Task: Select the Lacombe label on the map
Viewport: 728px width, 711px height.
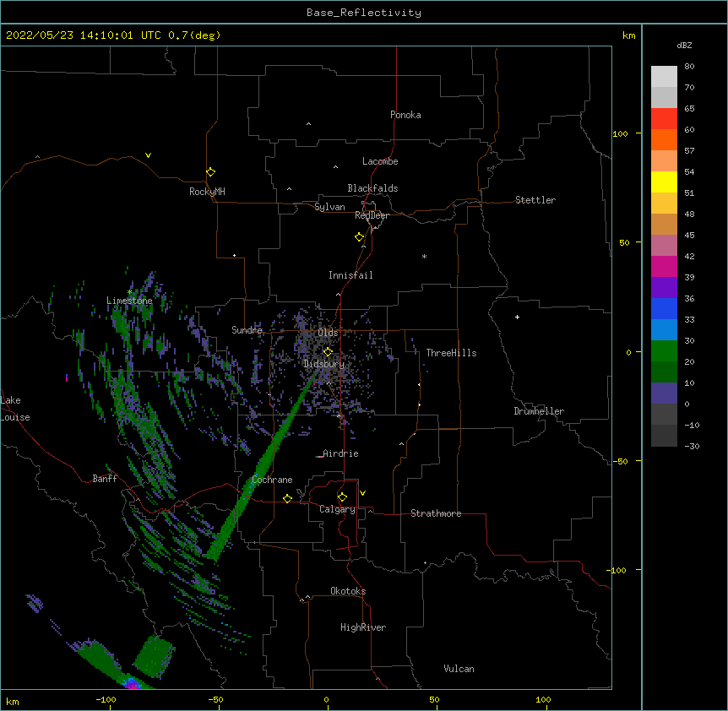Action: [380, 161]
